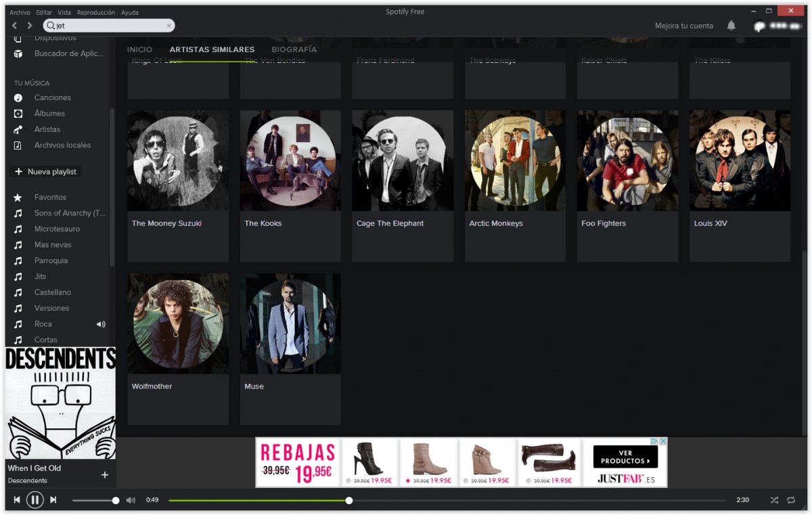This screenshot has height=515, width=812.
Task: Adjust the volume slider handle
Action: 116,500
